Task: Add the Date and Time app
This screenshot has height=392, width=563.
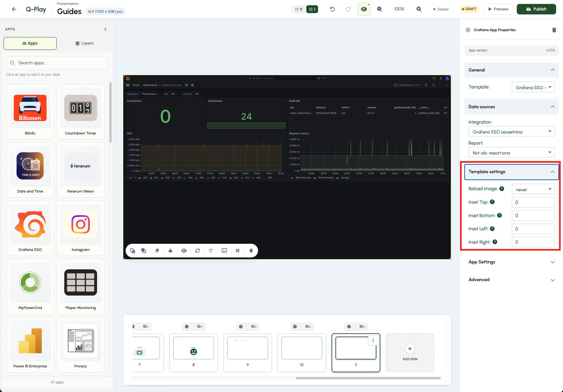Action: click(30, 170)
